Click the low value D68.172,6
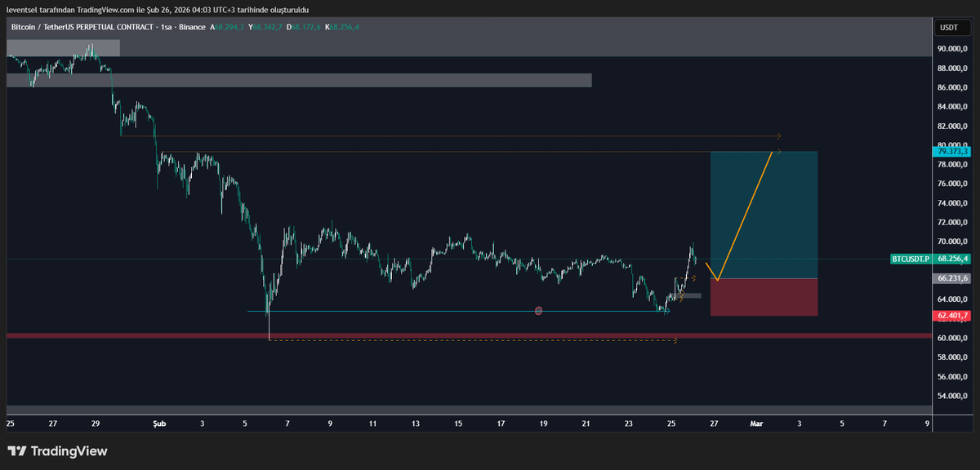This screenshot has width=980, height=470. pyautogui.click(x=303, y=27)
